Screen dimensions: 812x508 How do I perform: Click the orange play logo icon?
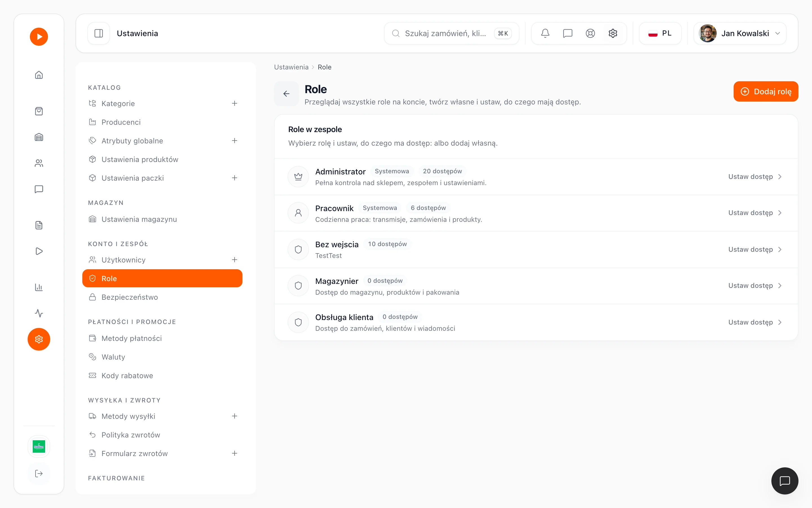[39, 37]
